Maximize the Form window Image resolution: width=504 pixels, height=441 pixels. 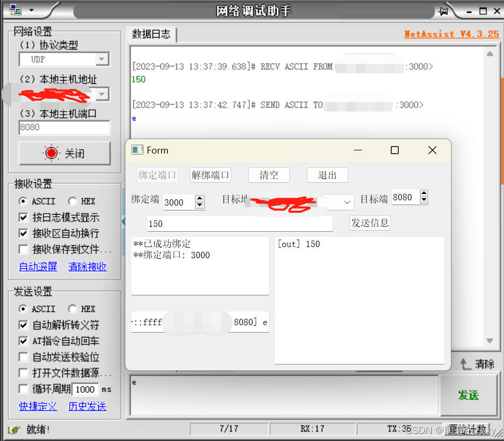[x=394, y=150]
